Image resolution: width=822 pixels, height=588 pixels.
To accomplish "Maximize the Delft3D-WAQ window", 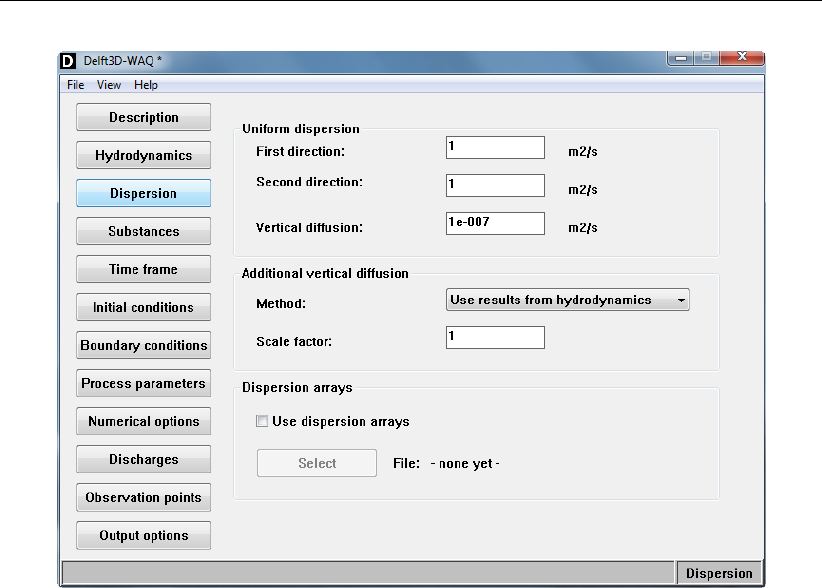I will tap(707, 57).
